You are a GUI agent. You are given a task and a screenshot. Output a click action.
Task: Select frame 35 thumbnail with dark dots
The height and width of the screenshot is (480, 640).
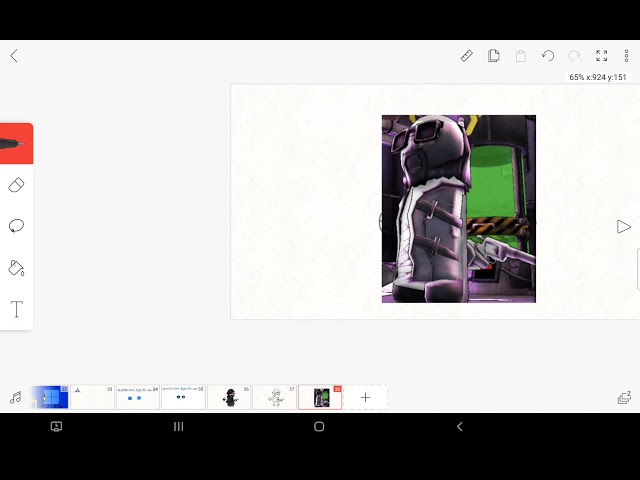[183, 397]
